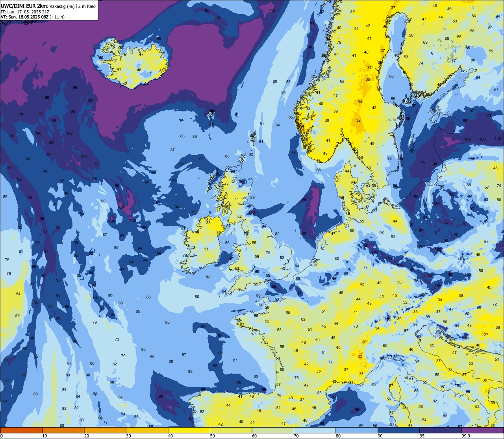The width and height of the screenshot is (504, 439).
Task: Click the indigo 95–99.9 legend swatch
Action: (441, 430)
